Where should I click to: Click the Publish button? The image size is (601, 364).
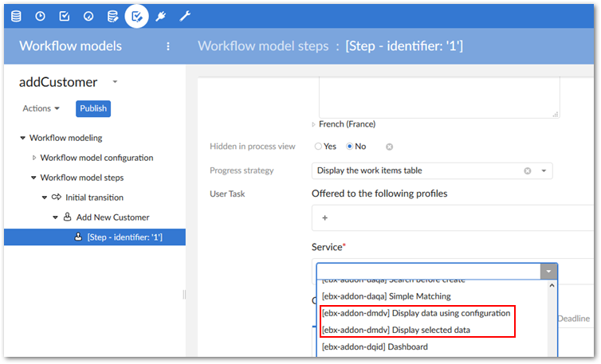pyautogui.click(x=93, y=108)
